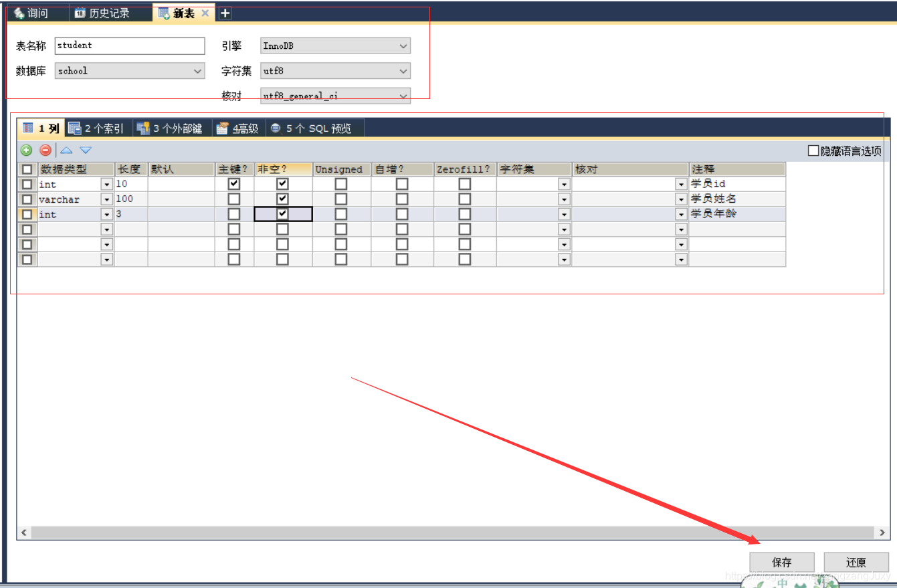This screenshot has width=897, height=588.
Task: Open a new tab with the plus icon
Action: pos(224,13)
